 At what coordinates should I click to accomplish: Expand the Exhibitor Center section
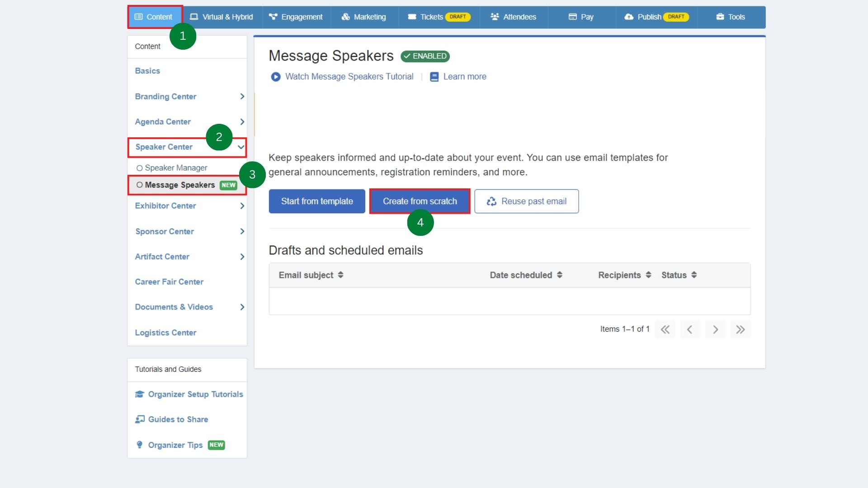(242, 206)
